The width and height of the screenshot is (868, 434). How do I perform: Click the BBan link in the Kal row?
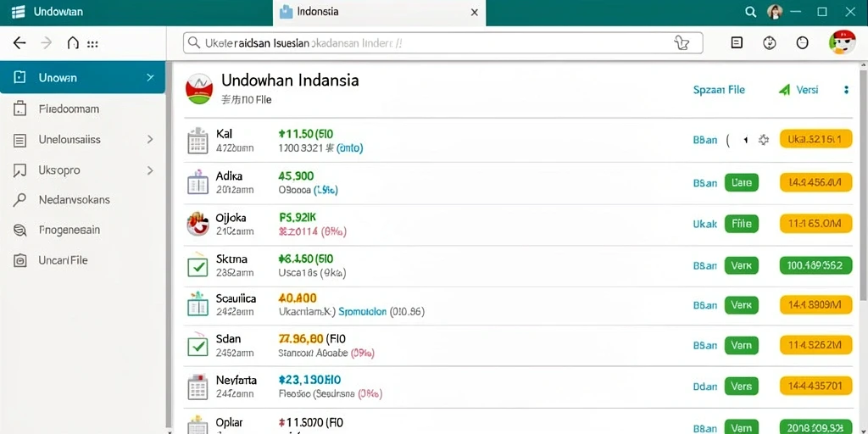pos(704,141)
